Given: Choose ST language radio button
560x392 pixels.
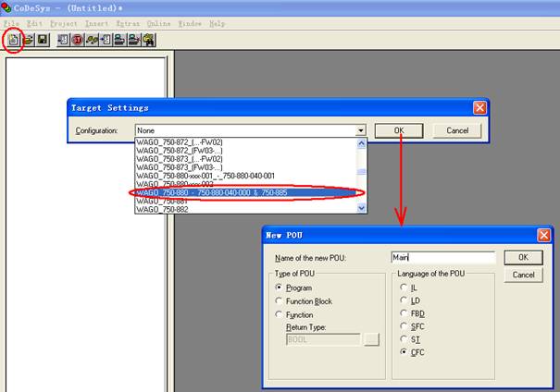Looking at the screenshot, I should tap(404, 340).
